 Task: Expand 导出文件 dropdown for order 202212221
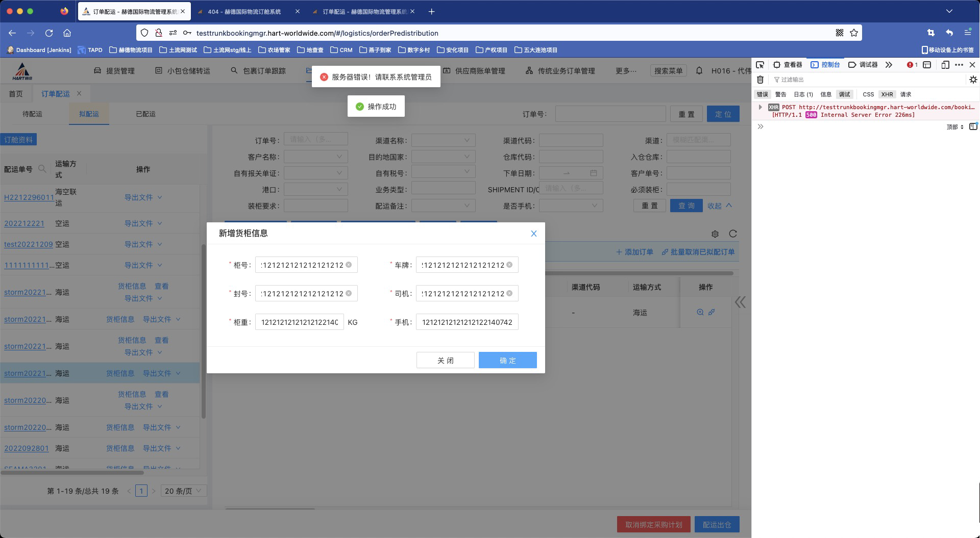pos(143,223)
